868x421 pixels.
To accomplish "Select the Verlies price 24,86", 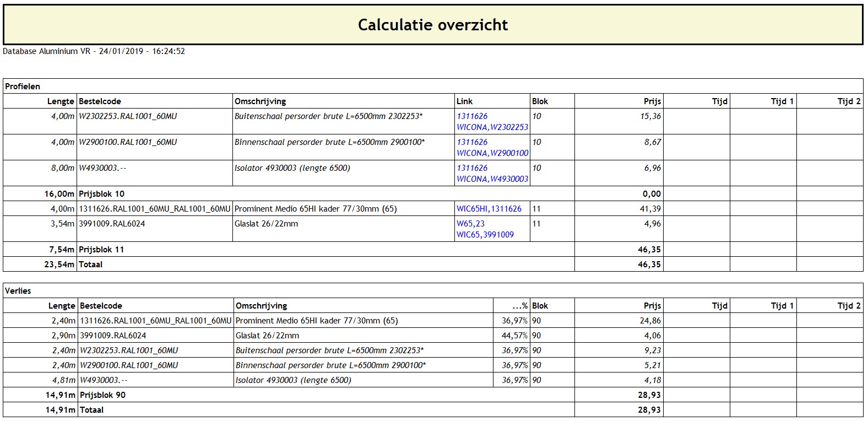I will [x=650, y=321].
